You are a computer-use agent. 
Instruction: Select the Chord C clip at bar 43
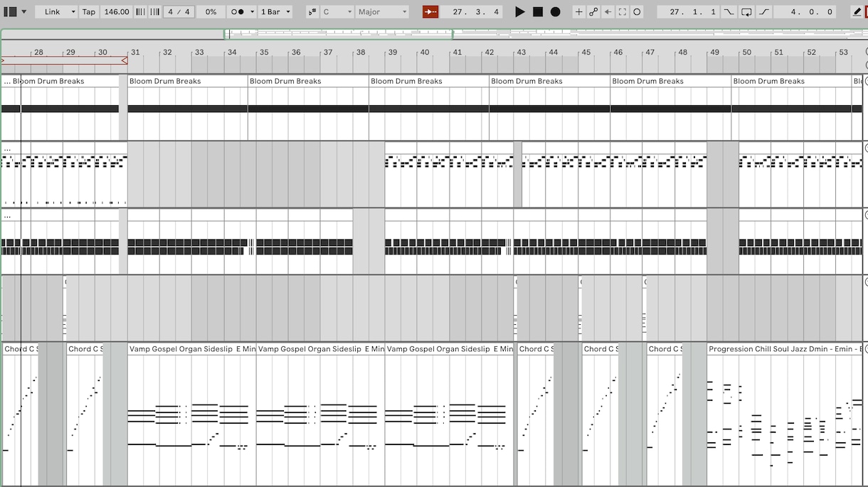coord(536,349)
